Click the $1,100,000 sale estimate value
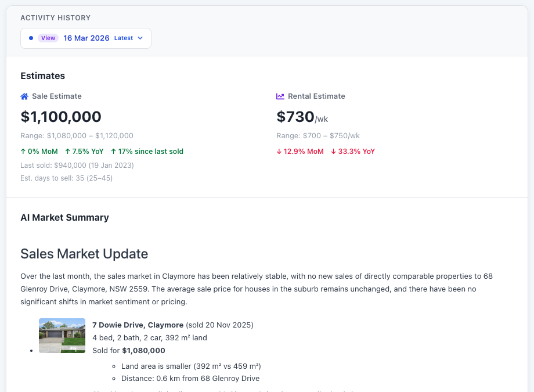 [x=61, y=117]
